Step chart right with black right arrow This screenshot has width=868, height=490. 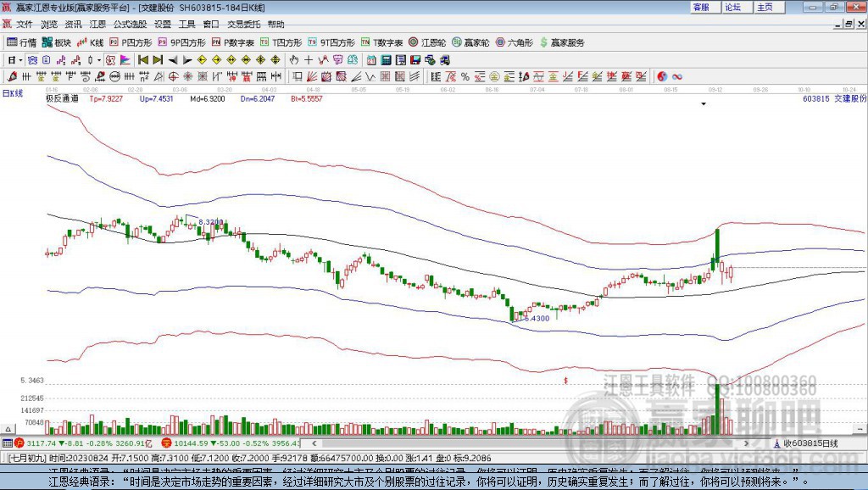click(x=187, y=60)
